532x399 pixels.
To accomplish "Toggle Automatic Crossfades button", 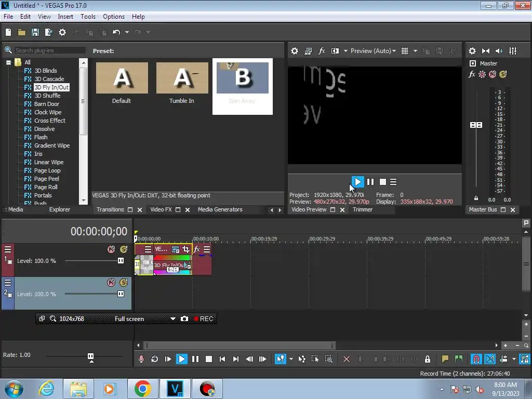I will coord(490,359).
